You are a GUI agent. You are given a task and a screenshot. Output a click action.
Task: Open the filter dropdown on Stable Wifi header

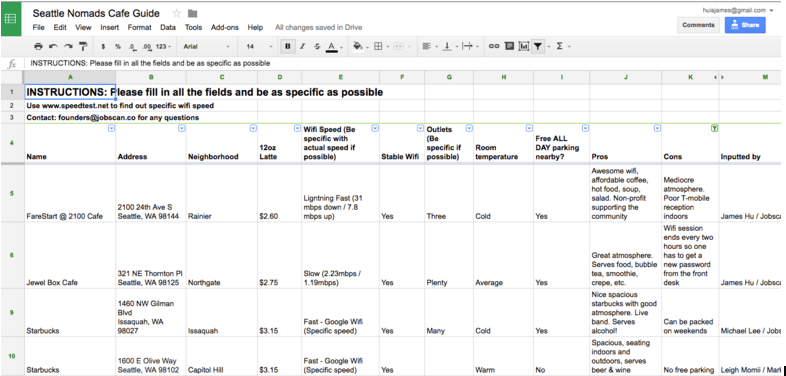[x=420, y=128]
